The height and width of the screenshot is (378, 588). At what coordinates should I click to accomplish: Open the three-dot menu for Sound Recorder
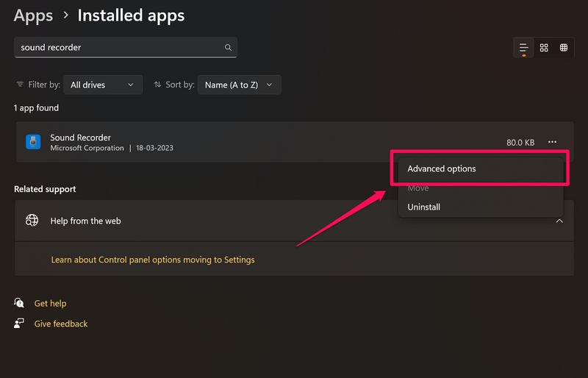[552, 142]
